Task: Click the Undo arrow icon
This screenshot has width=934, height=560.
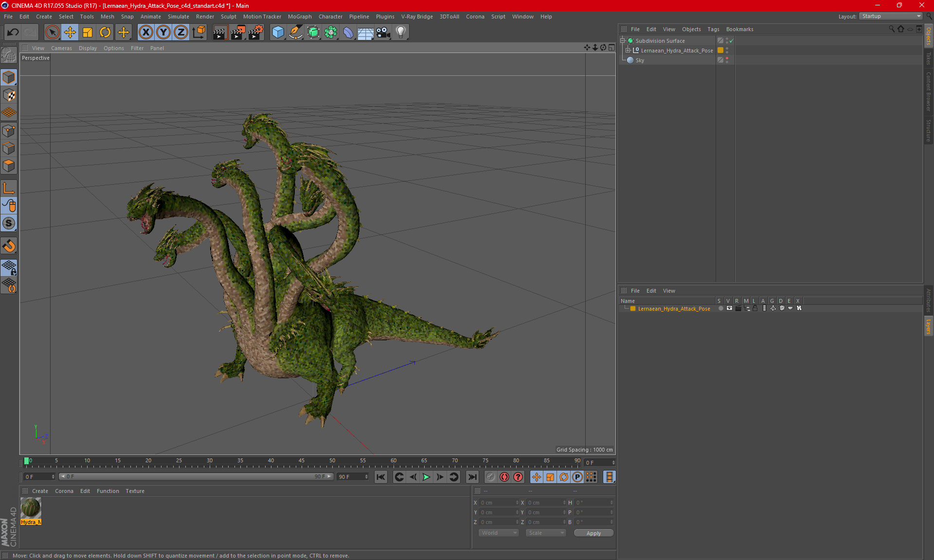Action: point(13,33)
